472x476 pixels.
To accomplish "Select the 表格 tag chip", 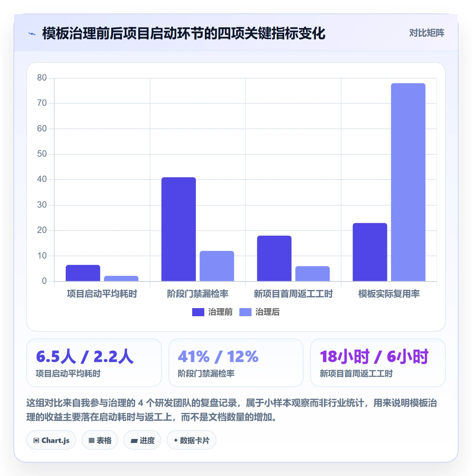I will coord(100,440).
